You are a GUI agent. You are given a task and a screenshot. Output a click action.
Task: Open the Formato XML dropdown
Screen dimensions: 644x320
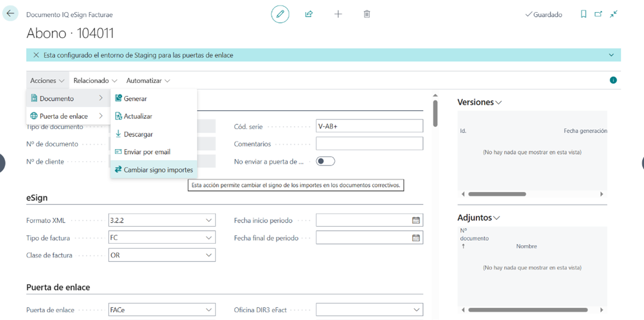[208, 220]
